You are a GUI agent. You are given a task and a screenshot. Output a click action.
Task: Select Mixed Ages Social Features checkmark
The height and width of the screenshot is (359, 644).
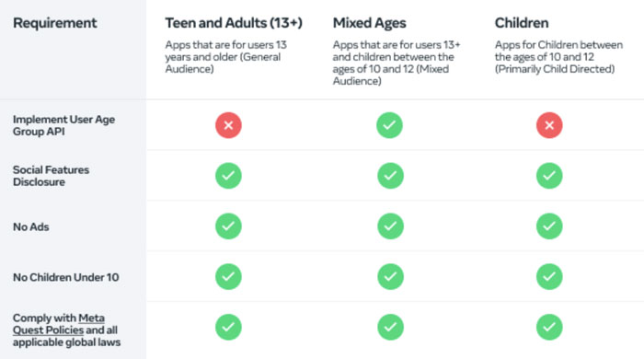pyautogui.click(x=390, y=176)
